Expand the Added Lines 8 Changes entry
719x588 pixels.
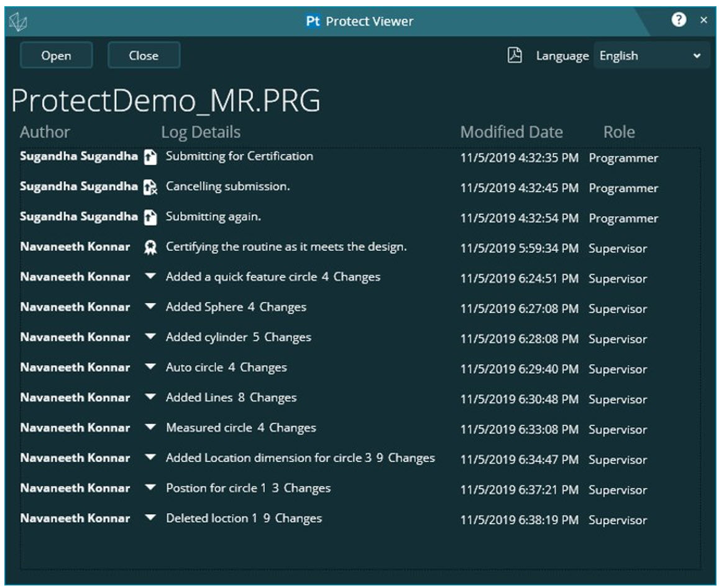tap(151, 397)
